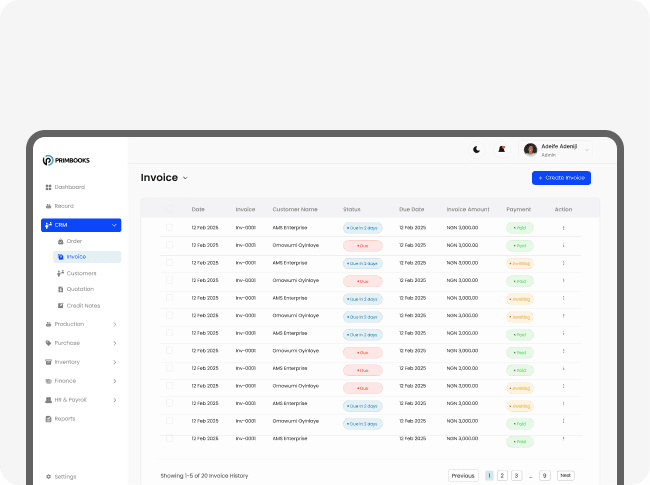Viewport: 650px width, 485px height.
Task: Tick the select-all checkbox in table header
Action: coord(169,209)
